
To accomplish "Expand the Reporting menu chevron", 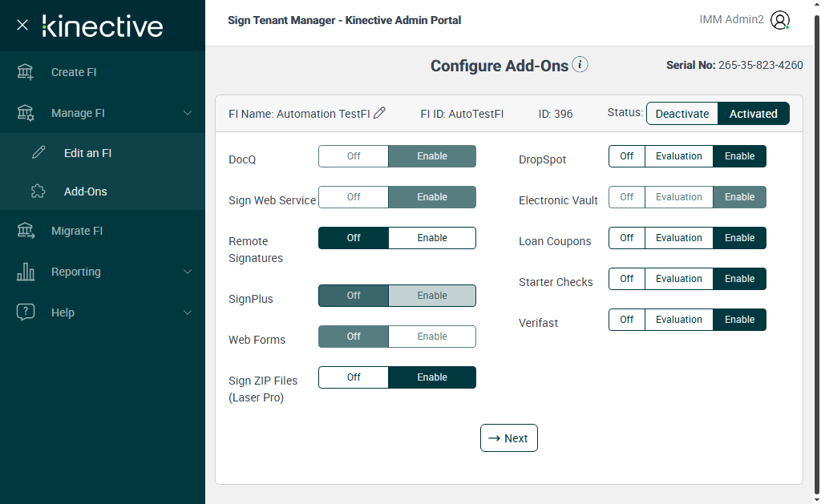I will 188,272.
